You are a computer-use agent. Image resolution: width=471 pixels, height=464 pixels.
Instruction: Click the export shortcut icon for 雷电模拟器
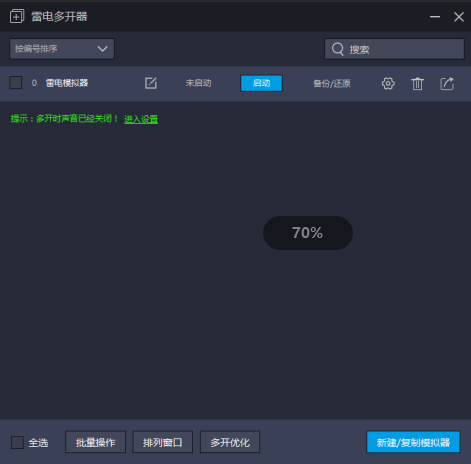[x=447, y=83]
